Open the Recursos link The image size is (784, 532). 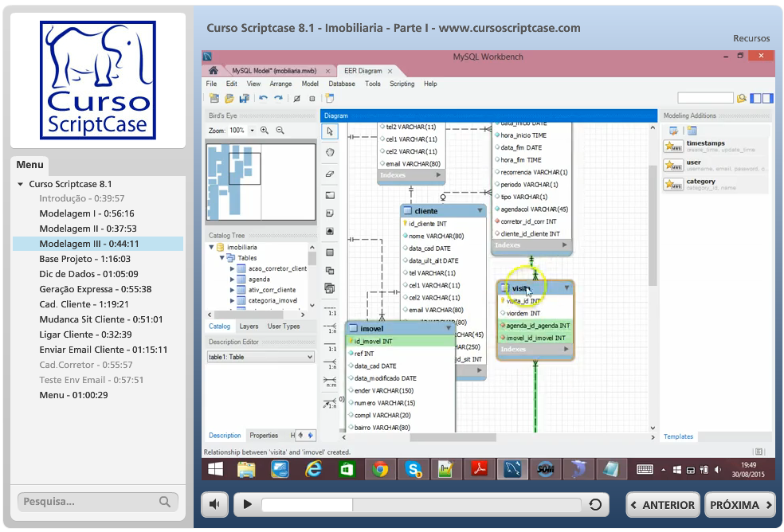[x=751, y=38]
